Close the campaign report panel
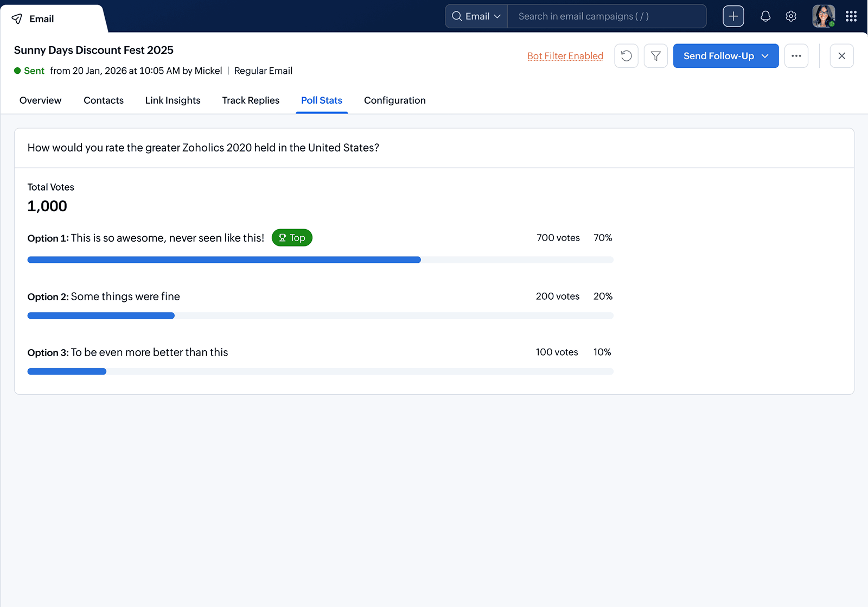This screenshot has height=607, width=868. point(842,56)
